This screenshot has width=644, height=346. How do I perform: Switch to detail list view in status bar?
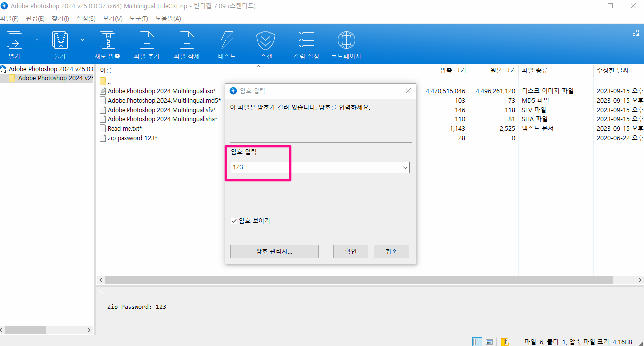click(x=477, y=342)
